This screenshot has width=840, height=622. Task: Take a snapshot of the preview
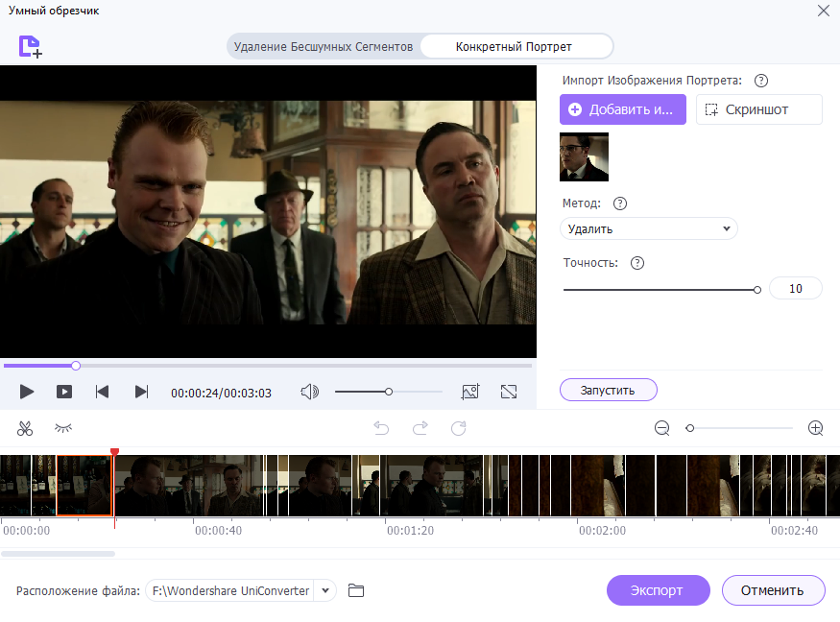point(470,392)
